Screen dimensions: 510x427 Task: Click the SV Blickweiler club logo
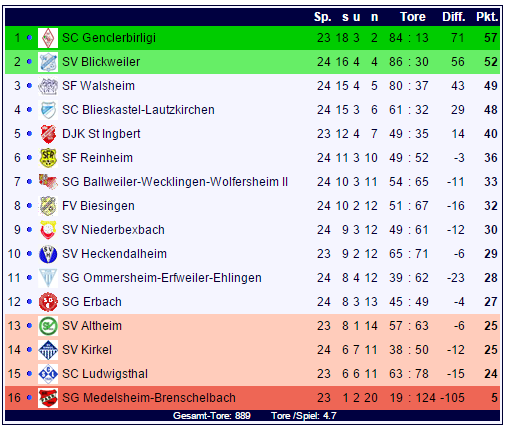[48, 62]
